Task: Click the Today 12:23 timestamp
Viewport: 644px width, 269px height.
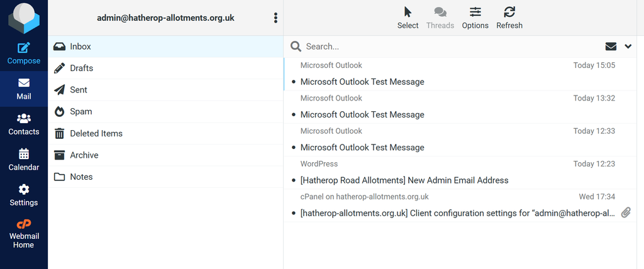Action: 594,164
